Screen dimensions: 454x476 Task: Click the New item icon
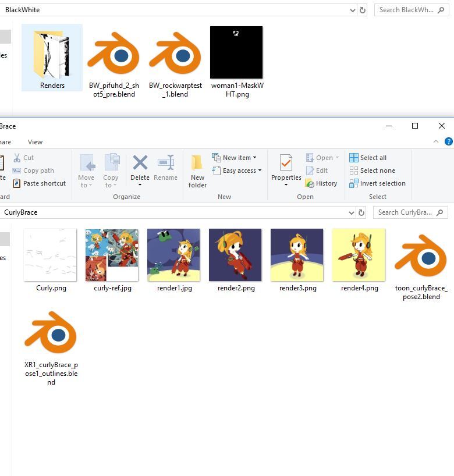217,158
